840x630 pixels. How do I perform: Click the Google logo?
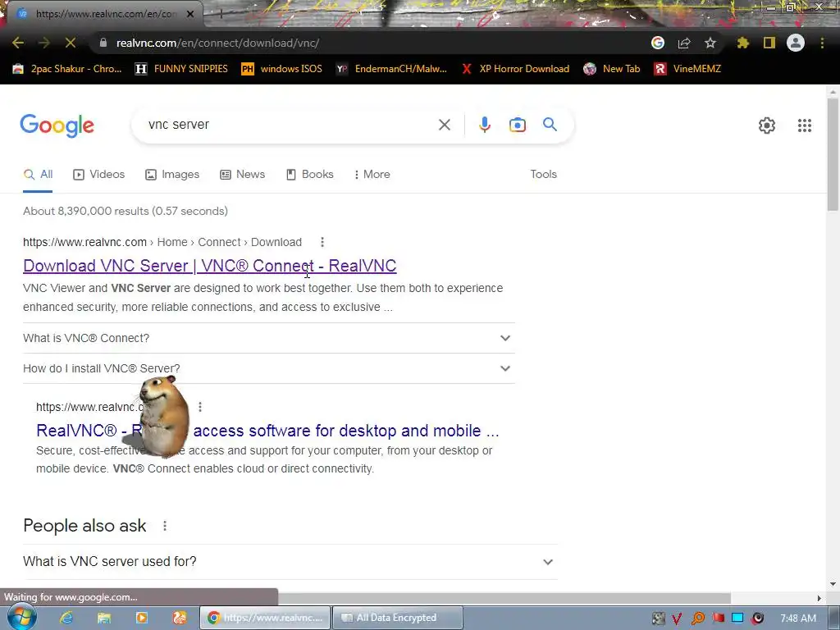pyautogui.click(x=57, y=126)
